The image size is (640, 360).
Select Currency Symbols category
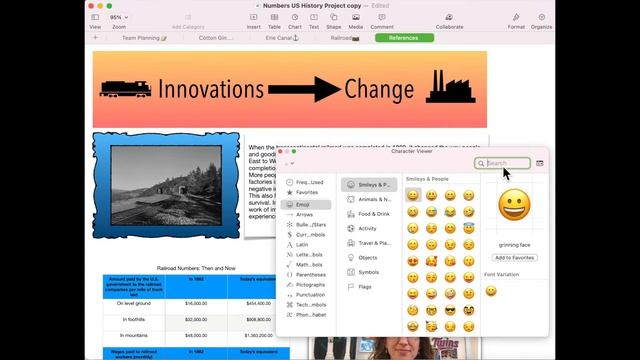click(305, 235)
